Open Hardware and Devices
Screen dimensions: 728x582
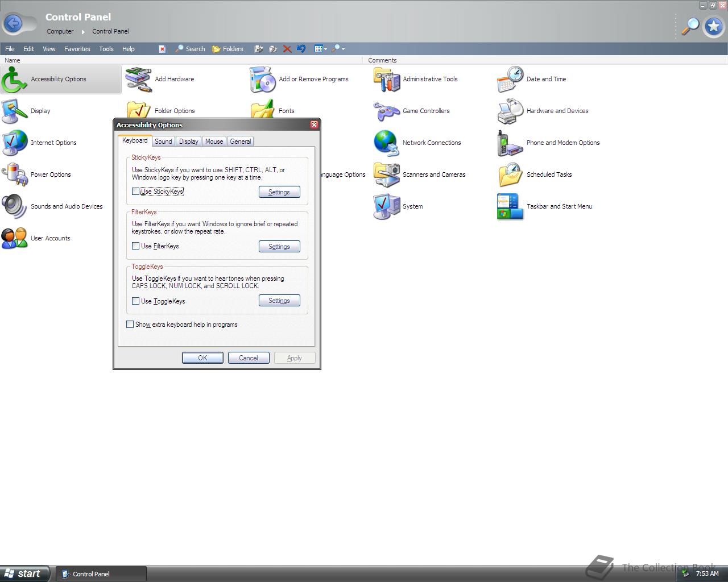543,111
